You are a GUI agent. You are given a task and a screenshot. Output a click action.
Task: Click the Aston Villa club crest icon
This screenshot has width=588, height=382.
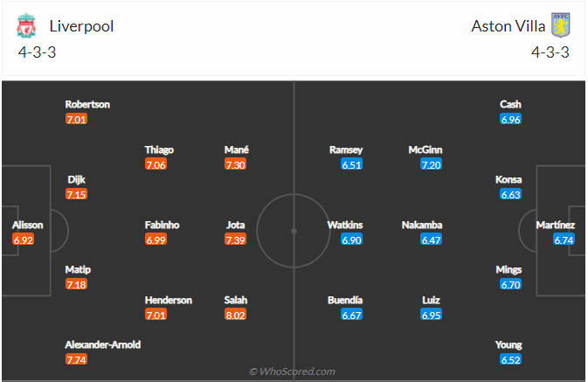(560, 25)
